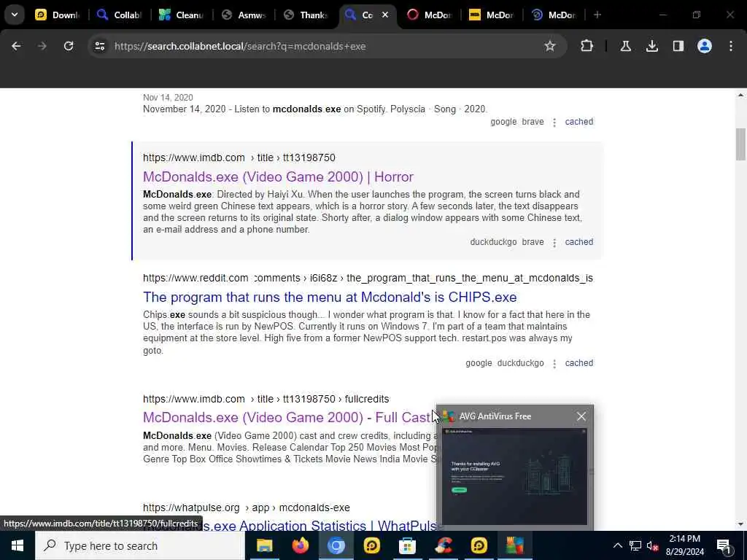Open the tab search dropdown arrow
This screenshot has height=560, width=747.
15,15
